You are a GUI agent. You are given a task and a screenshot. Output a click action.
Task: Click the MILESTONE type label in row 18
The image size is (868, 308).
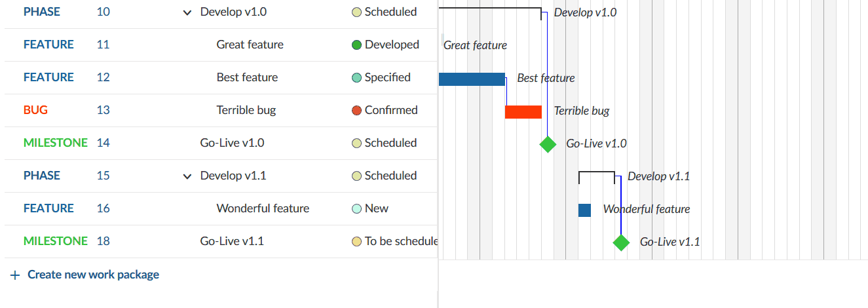[x=55, y=241]
